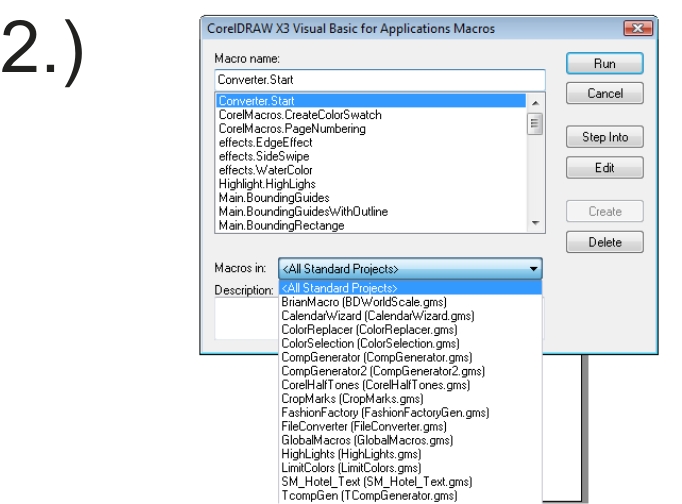This screenshot has width=682, height=504.
Task: Click the Step Into button
Action: pos(605,137)
